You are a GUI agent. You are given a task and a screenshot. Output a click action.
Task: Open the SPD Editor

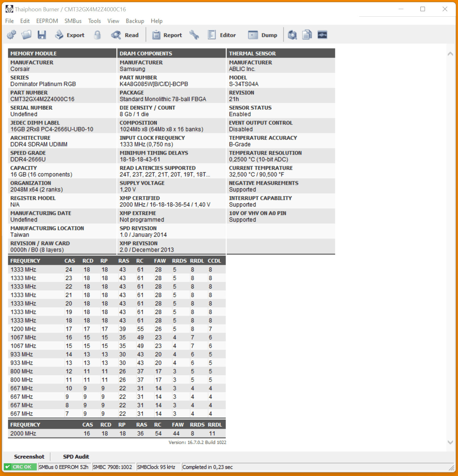pyautogui.click(x=221, y=35)
